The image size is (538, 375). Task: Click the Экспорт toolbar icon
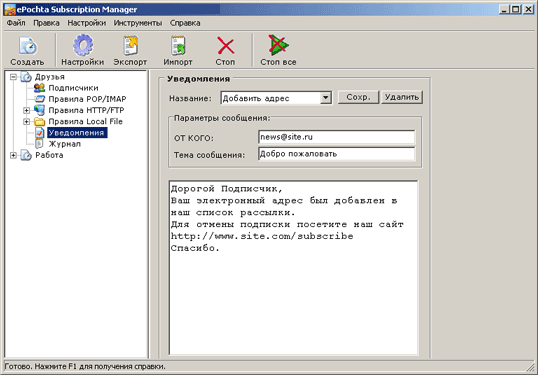(130, 45)
